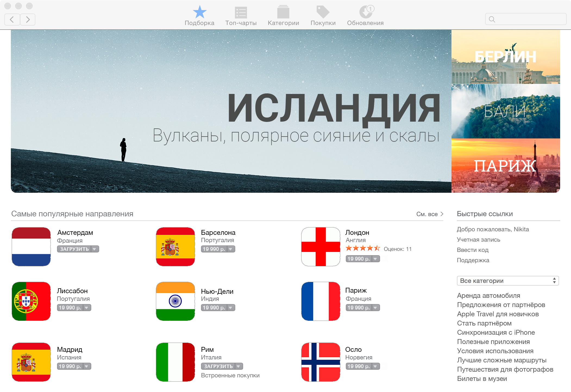This screenshot has width=571, height=392.
Task: Open Аренда автомобиля link
Action: (488, 295)
